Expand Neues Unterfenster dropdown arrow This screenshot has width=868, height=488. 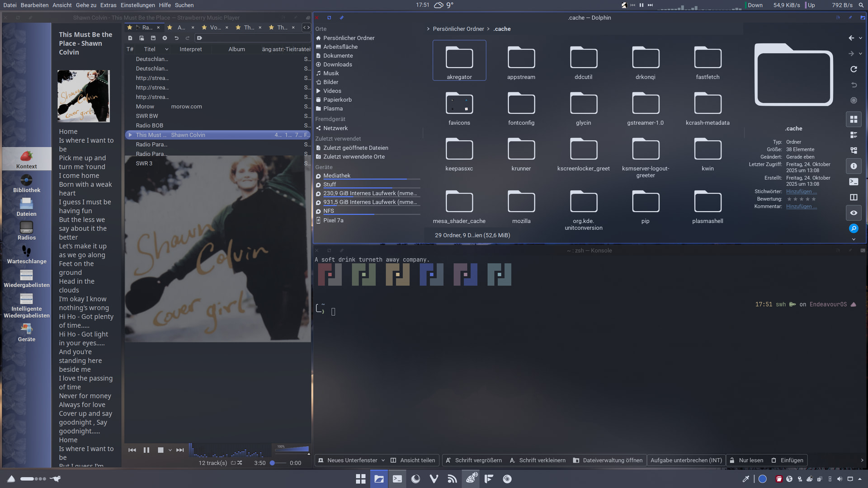[x=383, y=460]
